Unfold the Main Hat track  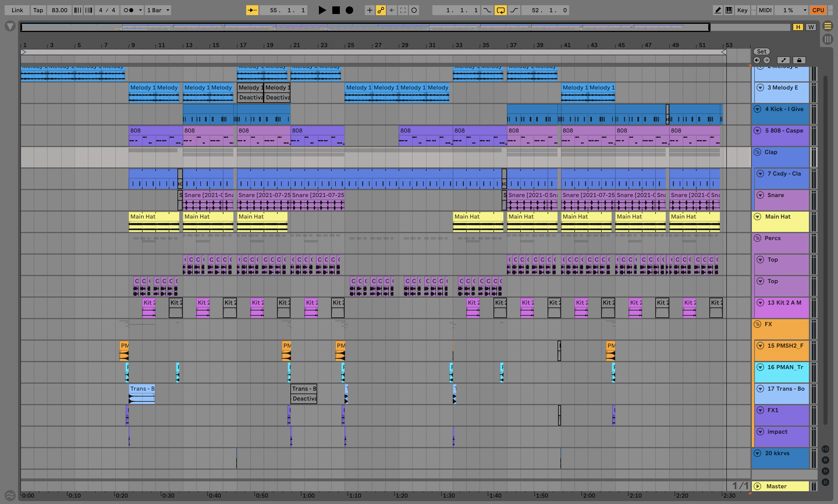pos(757,217)
